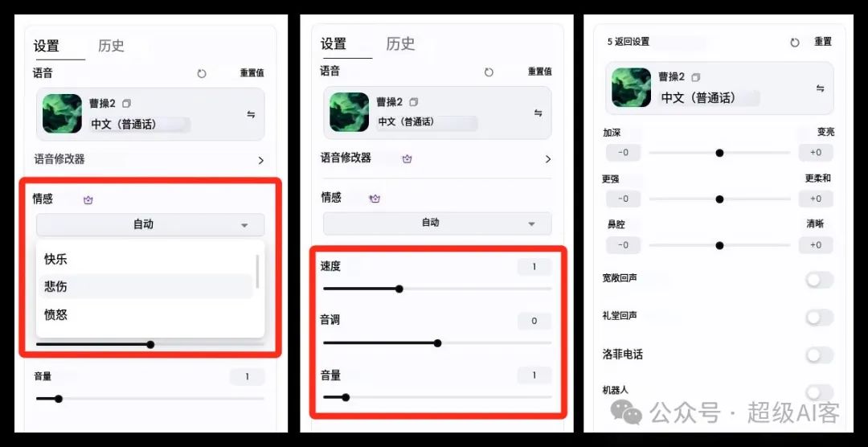This screenshot has width=868, height=447.
Task: Click reset icon beside 重置值 in left panel
Action: 202,74
